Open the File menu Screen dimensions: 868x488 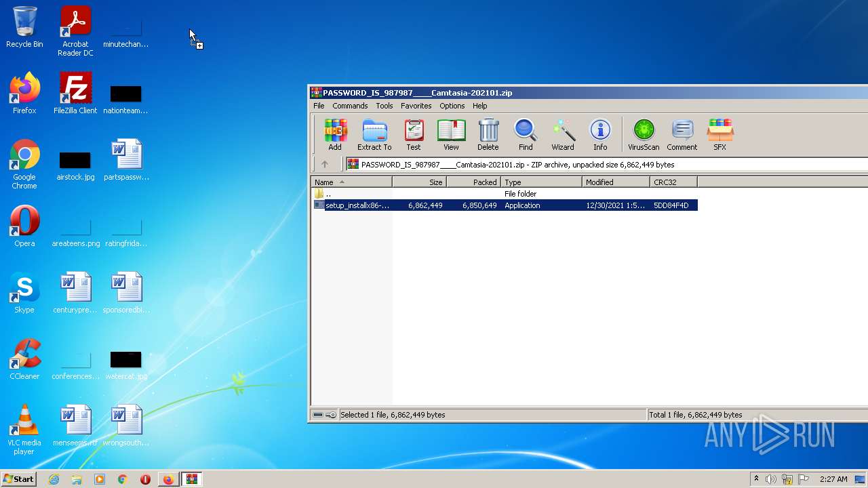(x=319, y=106)
